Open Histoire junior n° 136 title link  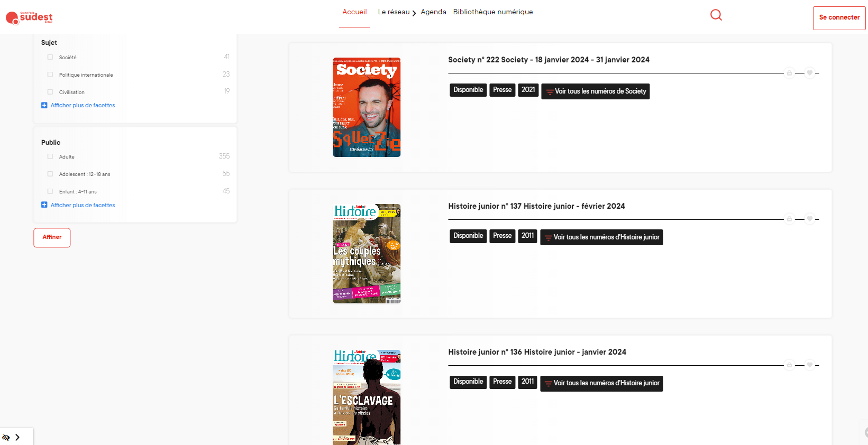(537, 352)
